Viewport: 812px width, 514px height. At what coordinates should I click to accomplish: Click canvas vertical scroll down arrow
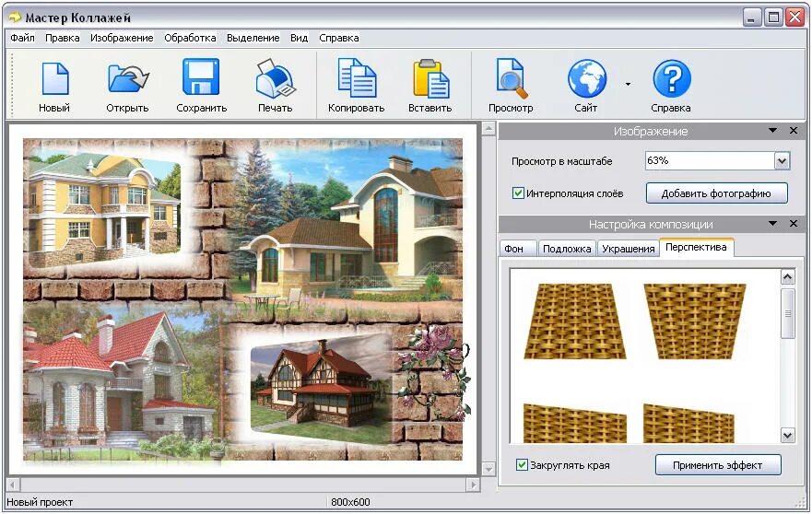tap(488, 469)
